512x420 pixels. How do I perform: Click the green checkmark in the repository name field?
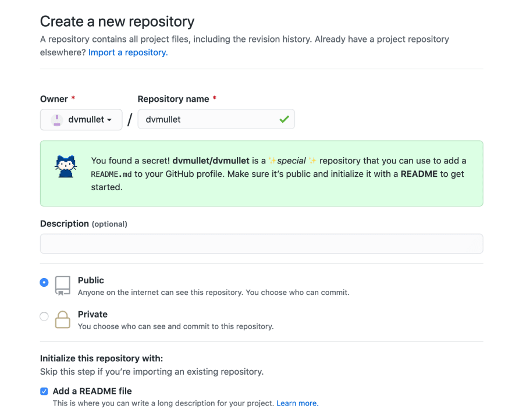284,119
